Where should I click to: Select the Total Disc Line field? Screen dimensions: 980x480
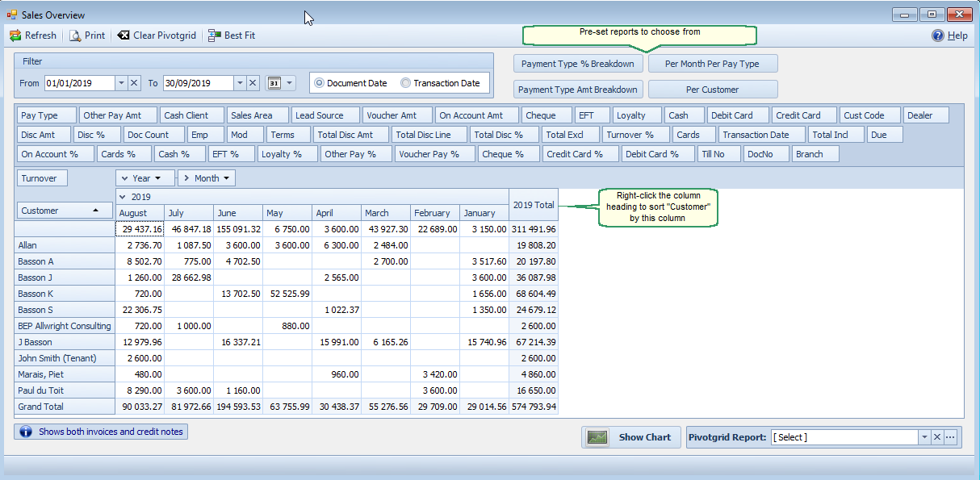click(429, 135)
